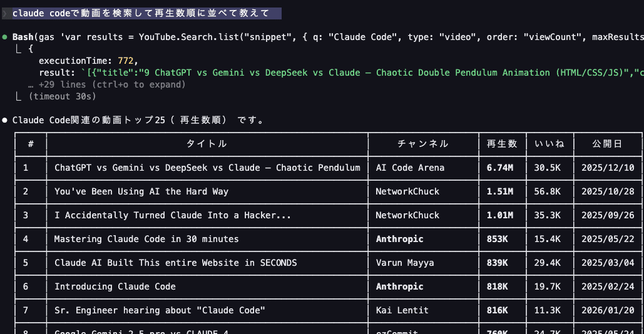Click the 2026/01/20 publish date cell
644x334 pixels.
coord(607,310)
